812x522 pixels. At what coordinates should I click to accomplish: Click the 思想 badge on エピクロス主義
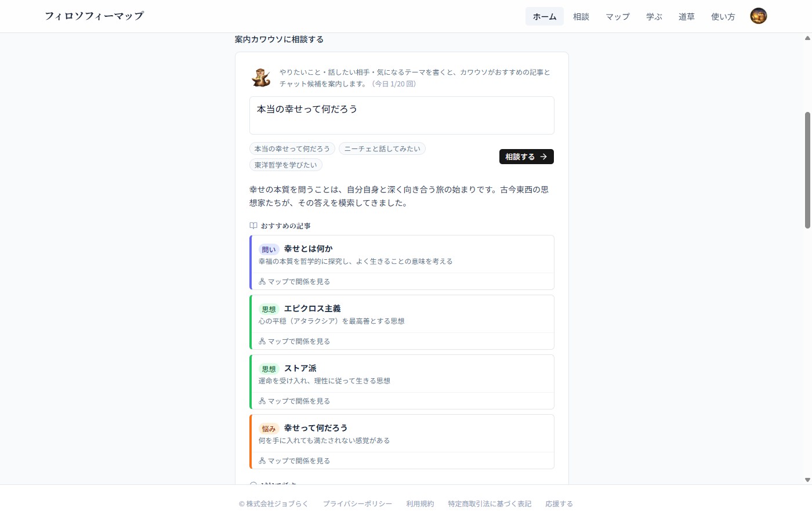pyautogui.click(x=269, y=309)
